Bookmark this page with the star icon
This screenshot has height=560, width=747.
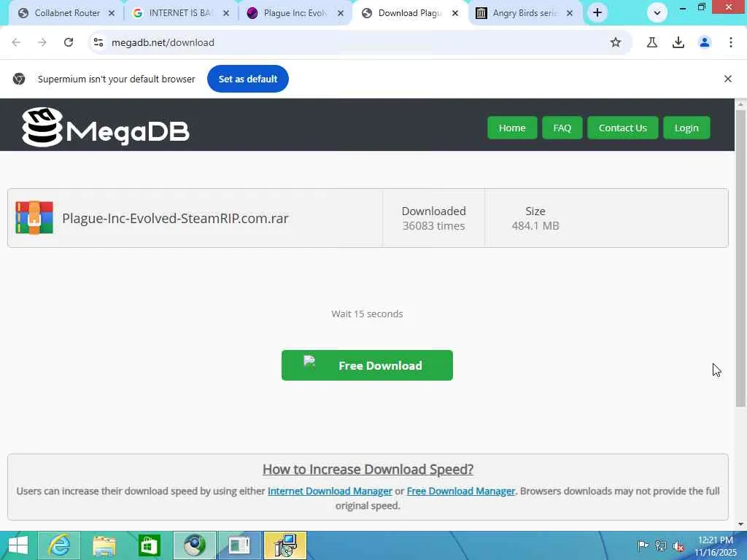pos(616,42)
